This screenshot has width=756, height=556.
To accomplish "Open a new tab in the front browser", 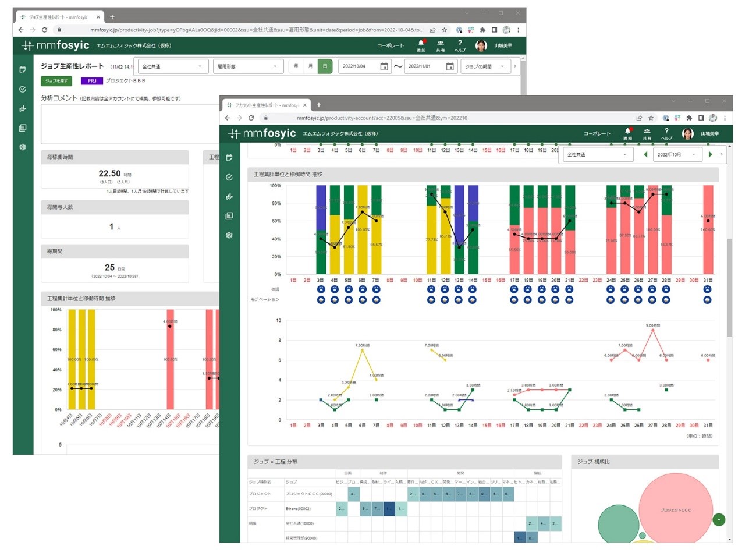I will tap(319, 105).
